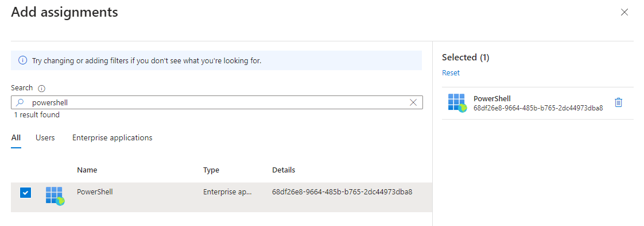The height and width of the screenshot is (226, 644).
Task: Close the Add assignments panel
Action: coord(624,12)
